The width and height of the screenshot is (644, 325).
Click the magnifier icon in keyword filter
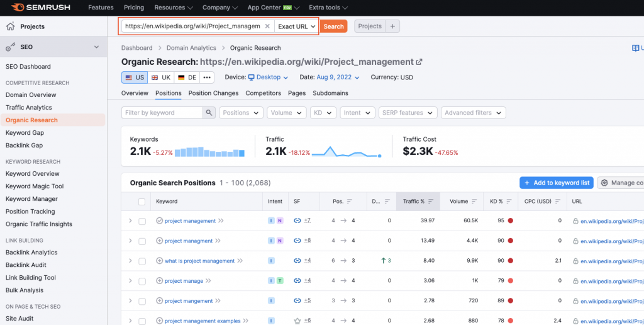pyautogui.click(x=209, y=113)
